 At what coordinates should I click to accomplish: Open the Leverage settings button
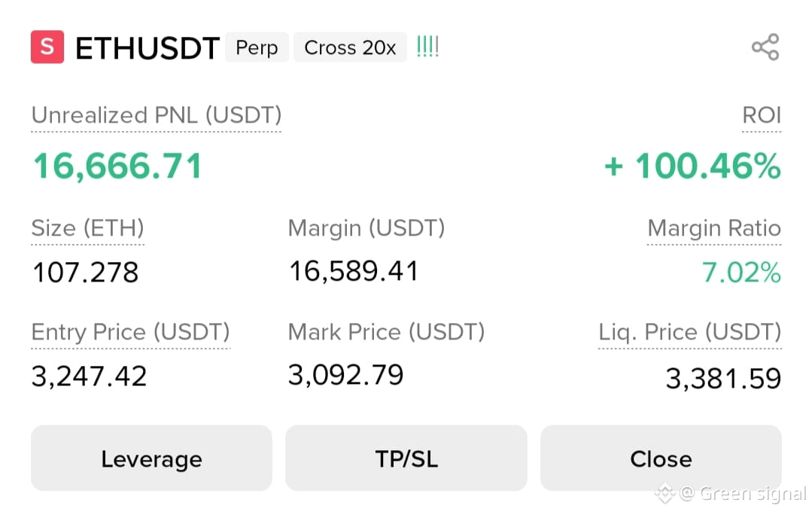click(x=151, y=458)
